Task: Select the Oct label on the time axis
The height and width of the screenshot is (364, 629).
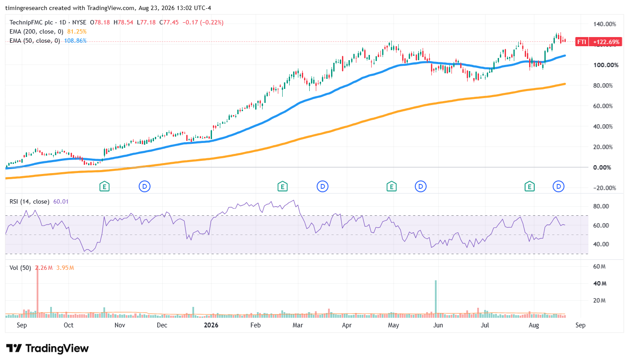Action: coord(68,325)
